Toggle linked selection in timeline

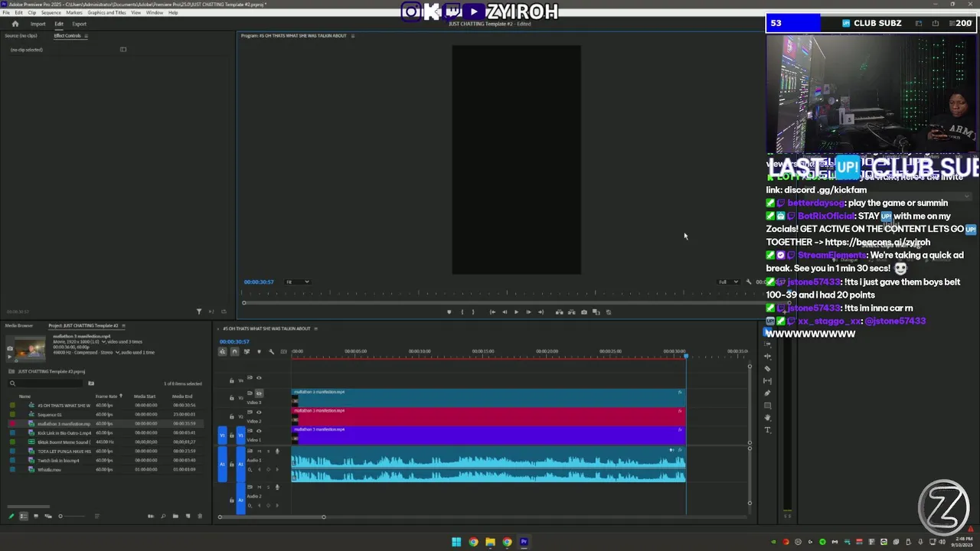pos(247,351)
